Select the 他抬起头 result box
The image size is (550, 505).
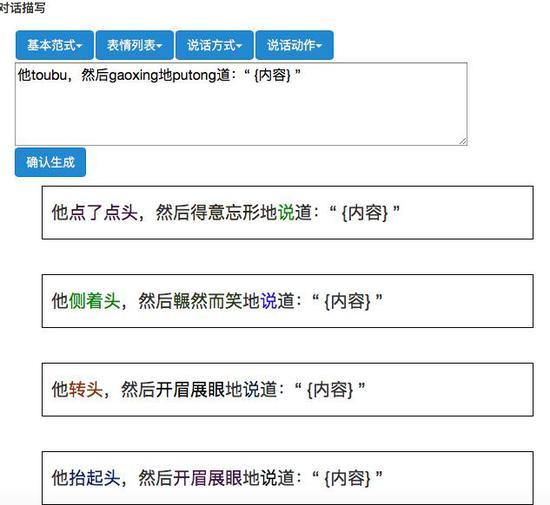(288, 478)
